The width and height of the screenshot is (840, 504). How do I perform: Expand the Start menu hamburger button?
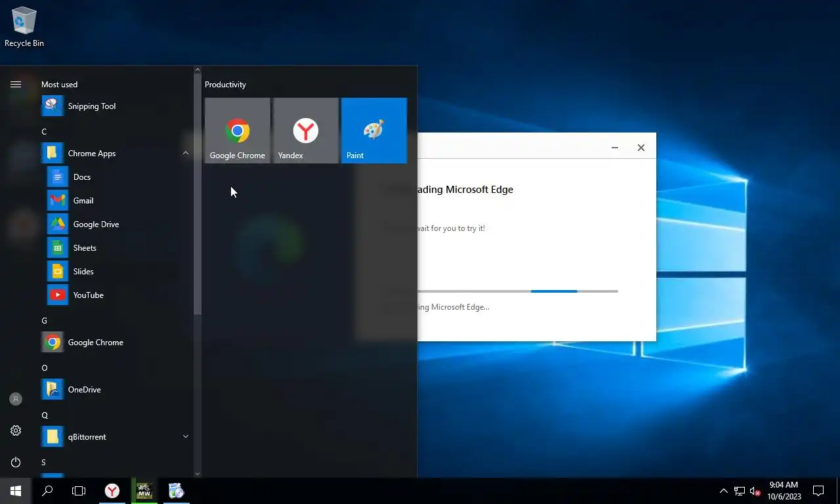[16, 84]
